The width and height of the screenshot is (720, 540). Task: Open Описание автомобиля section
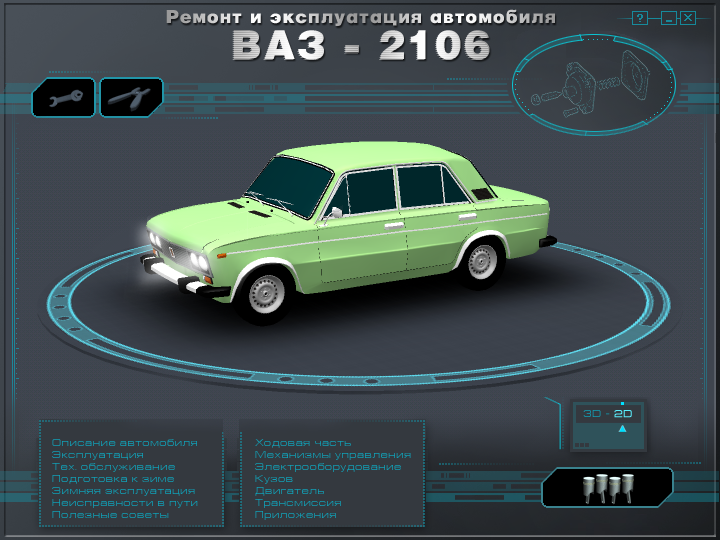(124, 443)
